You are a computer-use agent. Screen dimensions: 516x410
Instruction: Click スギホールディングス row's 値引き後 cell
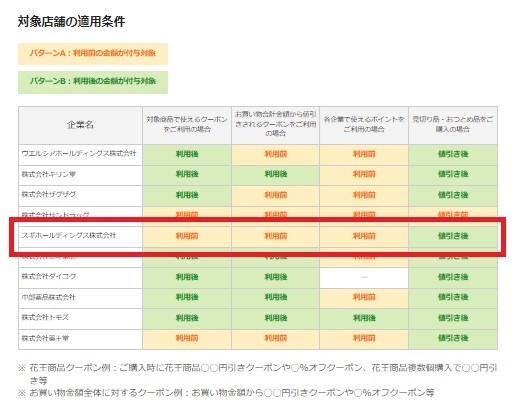[x=453, y=236]
